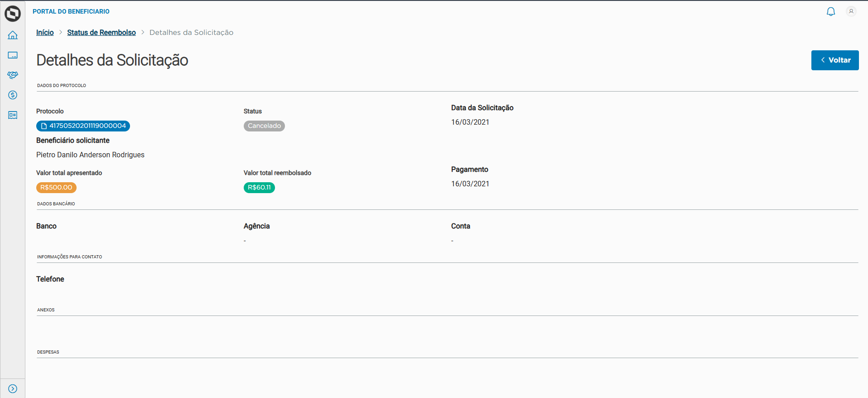Open the dollar sign sidebar icon
This screenshot has width=868, height=398.
(13, 95)
